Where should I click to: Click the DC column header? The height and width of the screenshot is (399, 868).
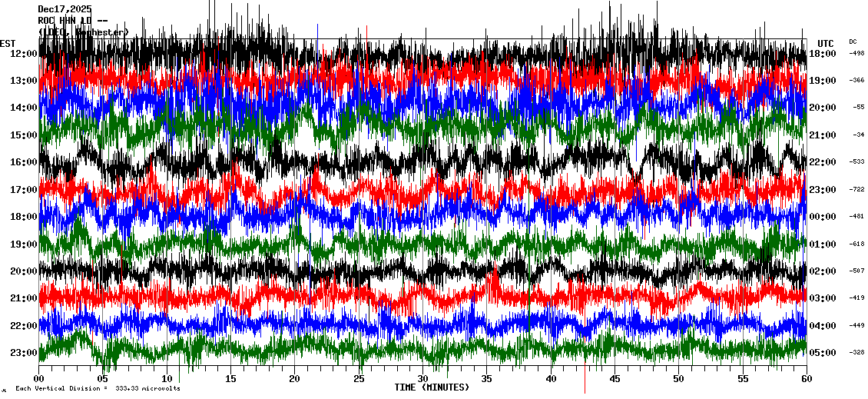pos(853,42)
